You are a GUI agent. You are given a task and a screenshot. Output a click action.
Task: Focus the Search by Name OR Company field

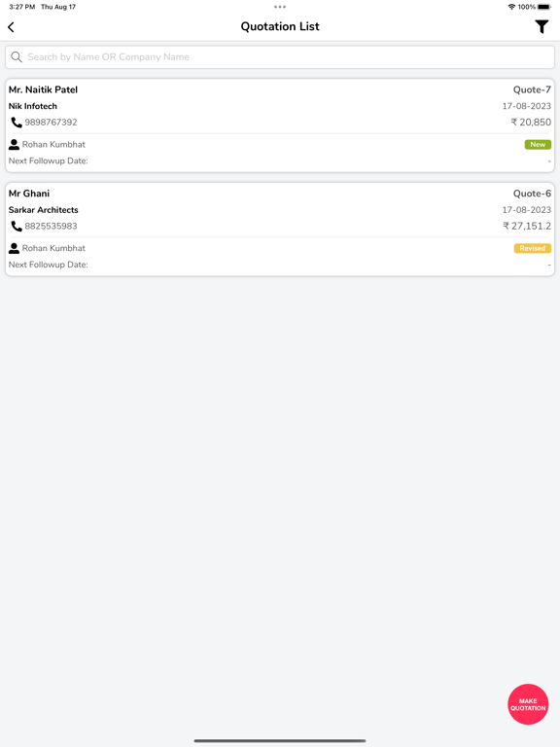(280, 57)
